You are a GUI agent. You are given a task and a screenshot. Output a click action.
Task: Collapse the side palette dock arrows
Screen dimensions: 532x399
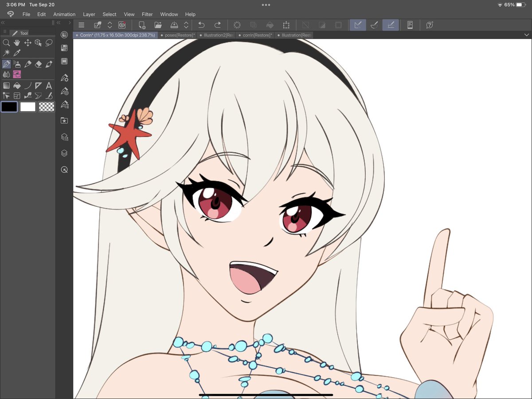point(59,22)
